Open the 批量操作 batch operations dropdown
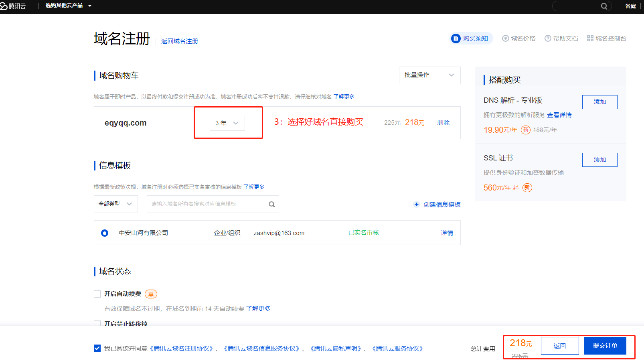Screen dimensions: 644x363 (x=429, y=75)
